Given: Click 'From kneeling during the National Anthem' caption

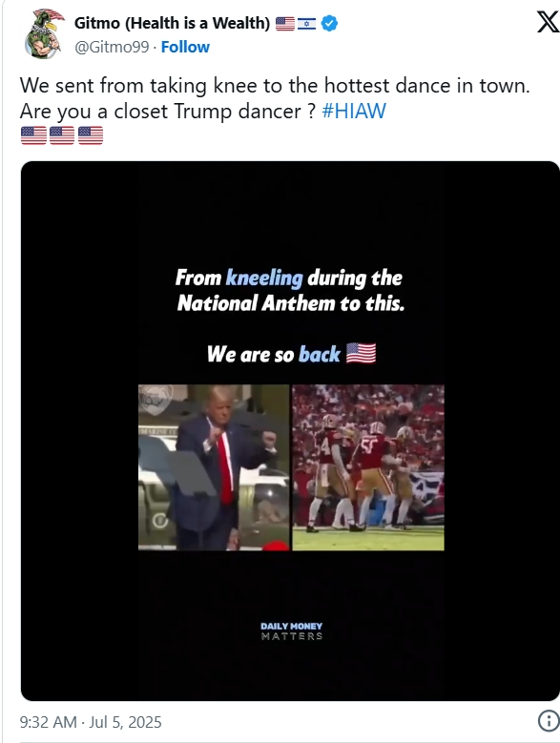Looking at the screenshot, I should (x=290, y=290).
